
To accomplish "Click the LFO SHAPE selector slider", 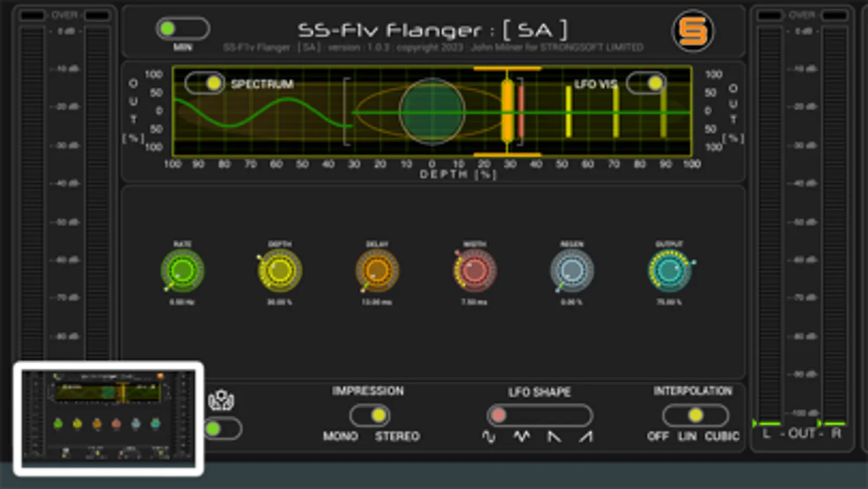I will [x=540, y=416].
